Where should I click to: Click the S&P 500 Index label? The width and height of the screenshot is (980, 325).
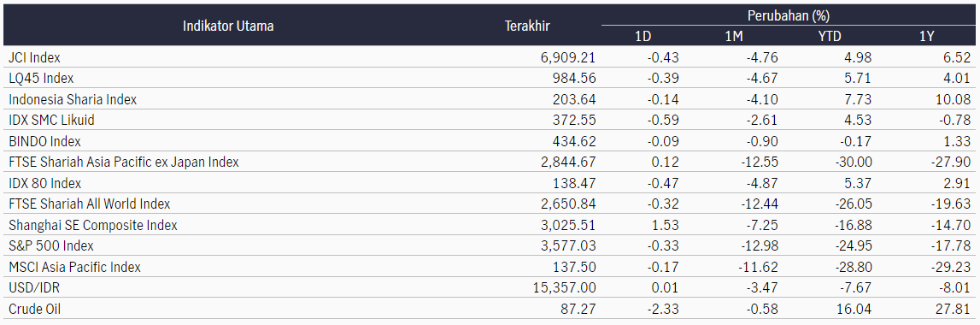point(50,246)
